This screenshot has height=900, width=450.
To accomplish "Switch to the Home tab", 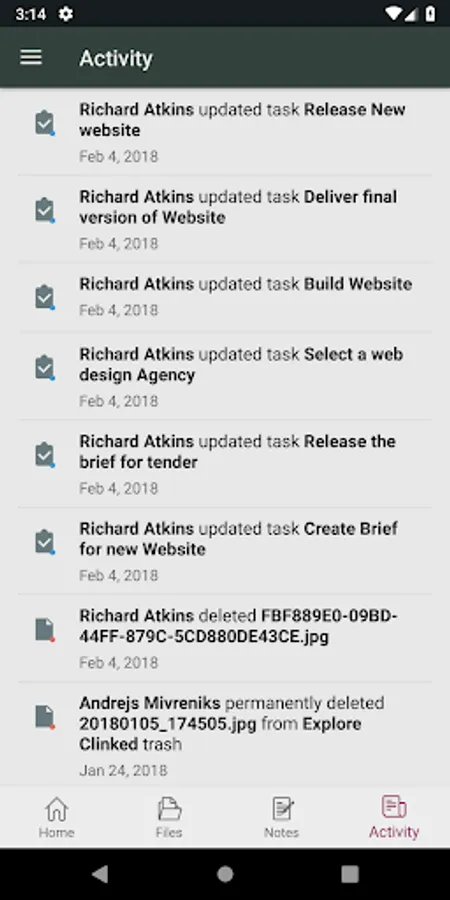I will [x=56, y=817].
